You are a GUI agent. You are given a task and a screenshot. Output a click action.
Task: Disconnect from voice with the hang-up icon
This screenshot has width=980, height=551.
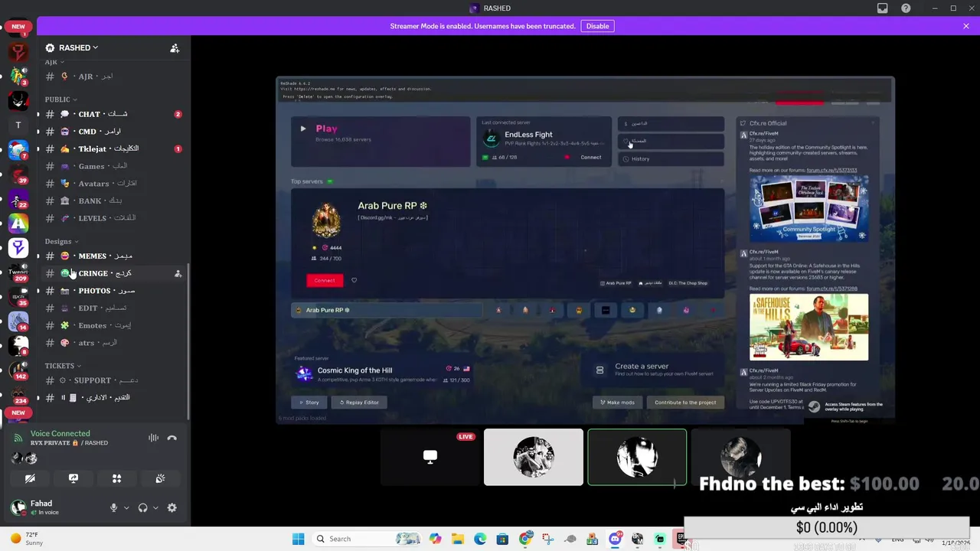click(x=171, y=438)
